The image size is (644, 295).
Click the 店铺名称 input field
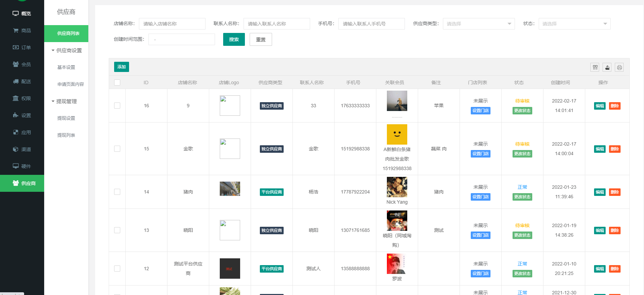[x=172, y=24]
